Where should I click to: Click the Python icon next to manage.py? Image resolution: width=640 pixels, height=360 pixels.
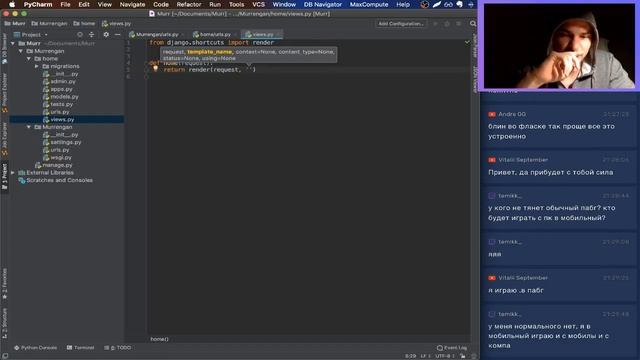[x=38, y=165]
